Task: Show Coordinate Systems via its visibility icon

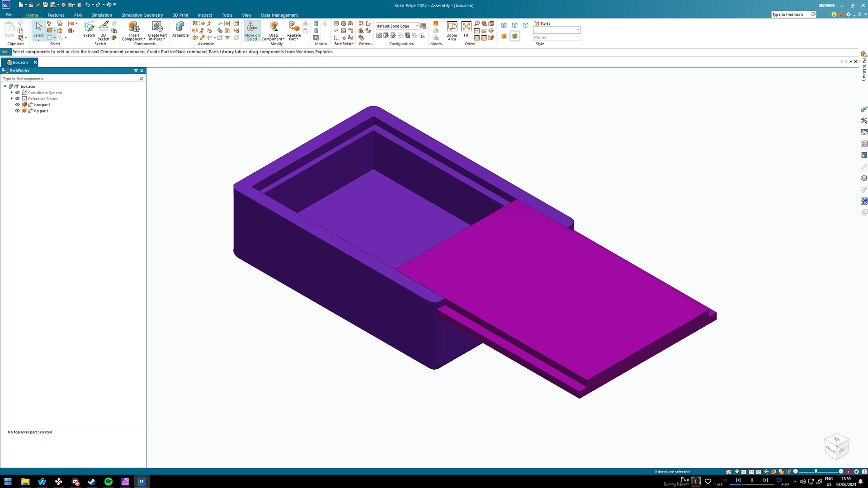Action: tap(18, 93)
